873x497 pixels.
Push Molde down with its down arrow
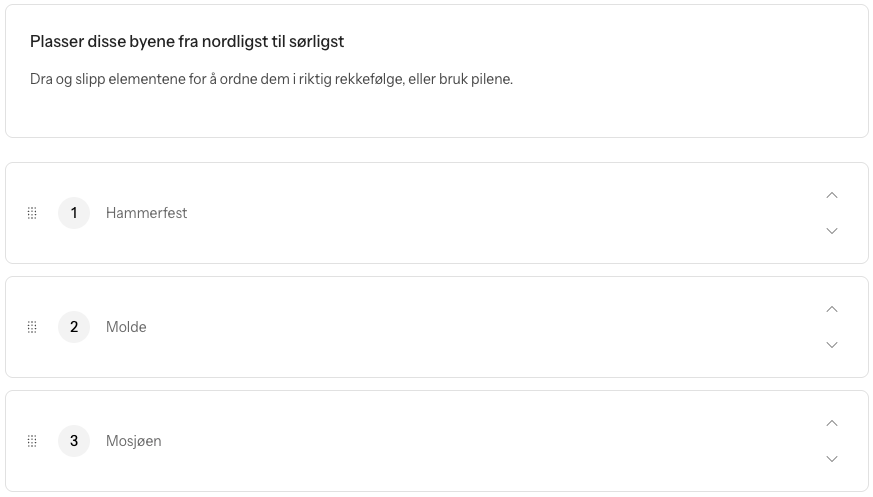coord(832,345)
